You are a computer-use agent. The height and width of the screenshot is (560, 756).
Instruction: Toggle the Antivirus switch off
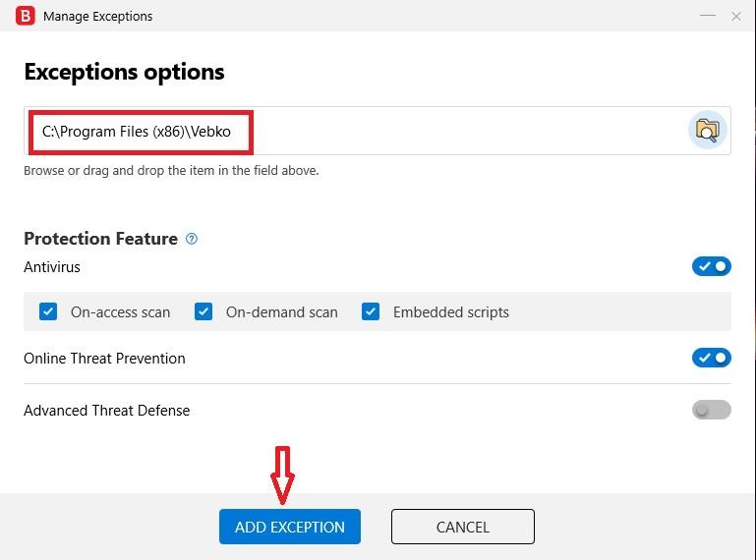click(711, 266)
